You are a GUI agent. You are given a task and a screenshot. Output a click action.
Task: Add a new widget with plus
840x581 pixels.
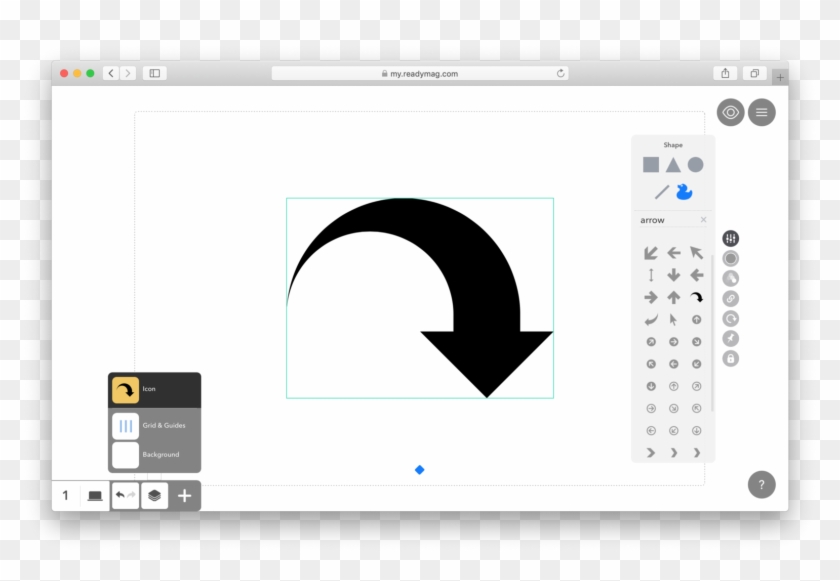click(185, 496)
